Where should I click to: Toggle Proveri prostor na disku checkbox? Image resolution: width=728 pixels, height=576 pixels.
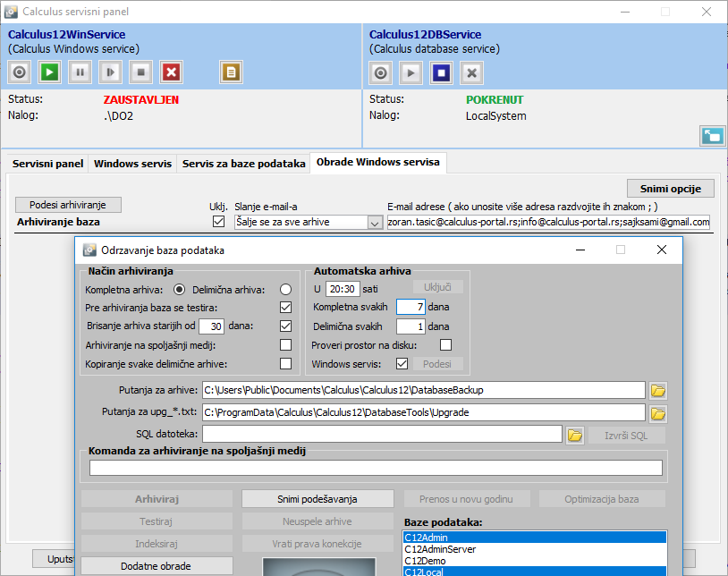[445, 344]
